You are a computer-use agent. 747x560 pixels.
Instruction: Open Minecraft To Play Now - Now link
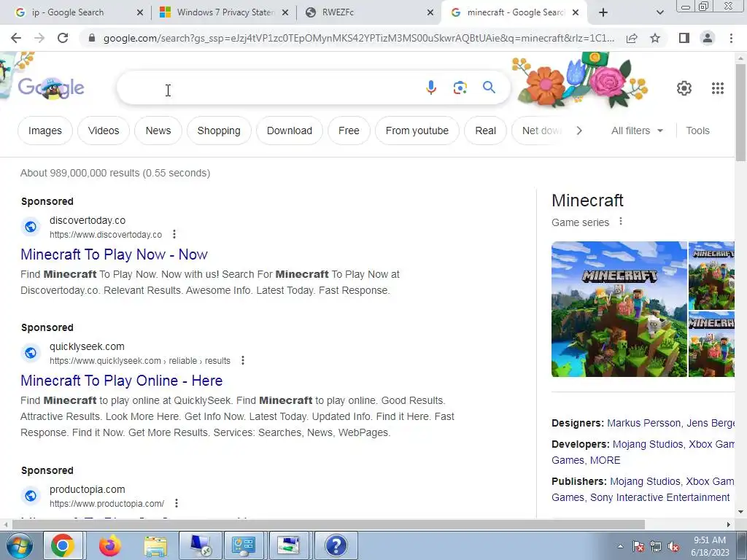[x=114, y=254]
